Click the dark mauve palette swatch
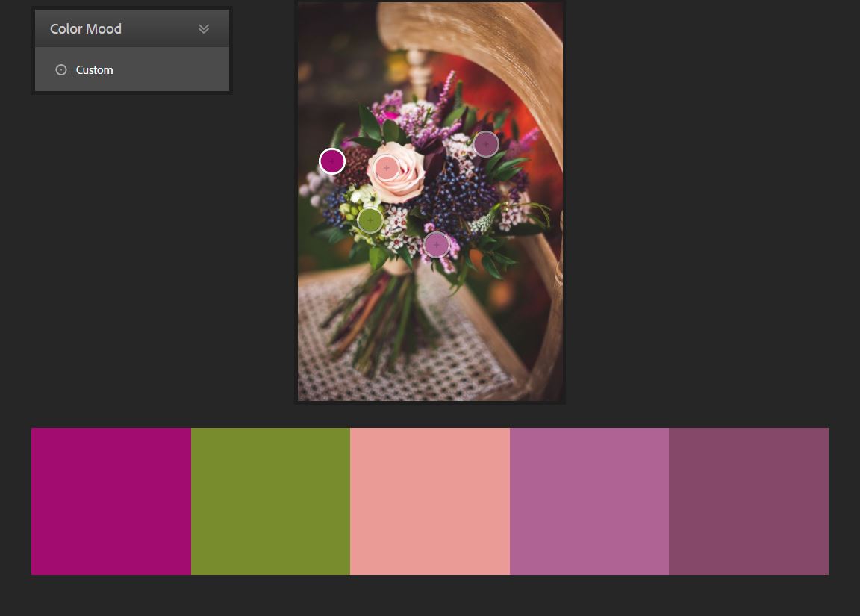Screen dimensions: 860x616 [749, 501]
